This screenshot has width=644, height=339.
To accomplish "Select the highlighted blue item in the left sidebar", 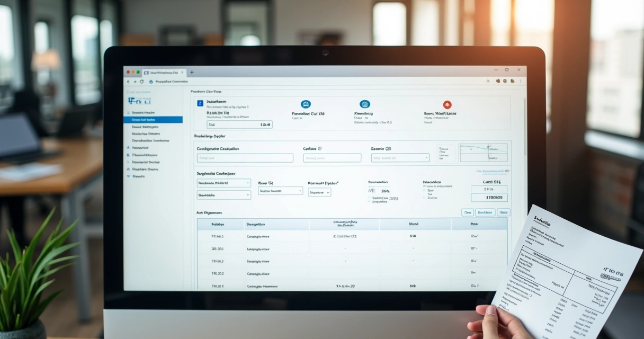I will coord(153,120).
